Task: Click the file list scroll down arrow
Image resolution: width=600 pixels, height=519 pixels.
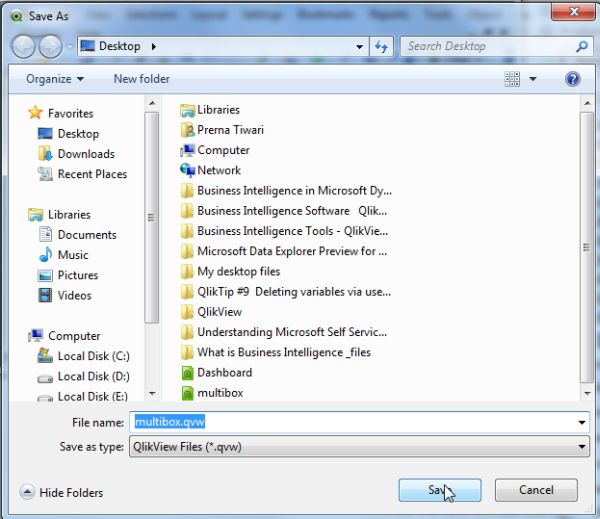Action: (x=587, y=393)
